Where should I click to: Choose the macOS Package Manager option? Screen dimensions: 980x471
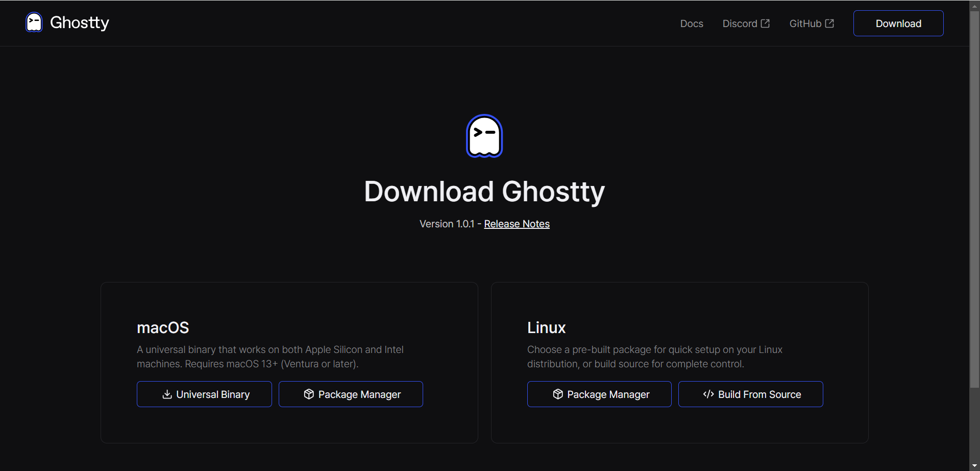coord(351,394)
